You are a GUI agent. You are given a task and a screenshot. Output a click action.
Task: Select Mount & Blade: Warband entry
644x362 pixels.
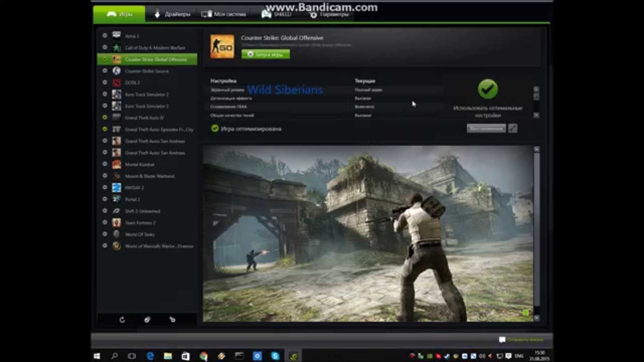point(147,176)
